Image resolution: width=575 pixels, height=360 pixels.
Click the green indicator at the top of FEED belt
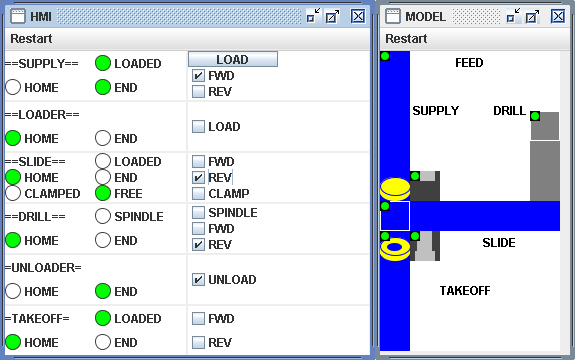click(x=385, y=56)
